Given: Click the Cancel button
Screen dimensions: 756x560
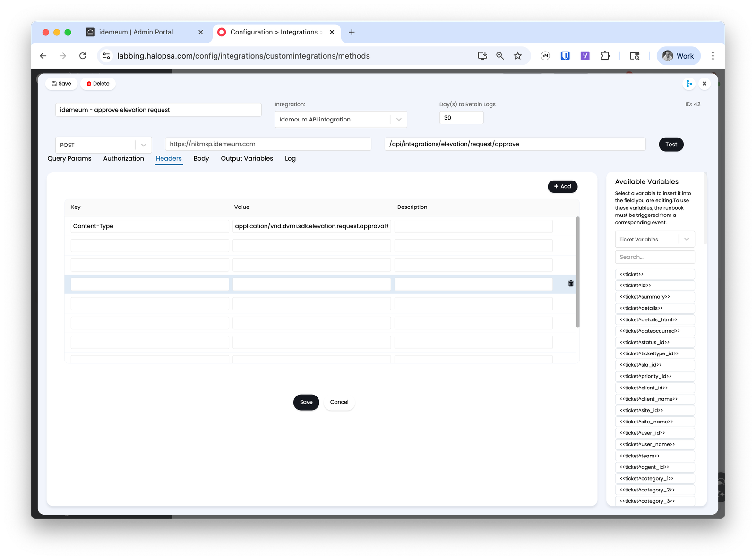Looking at the screenshot, I should [x=339, y=402].
